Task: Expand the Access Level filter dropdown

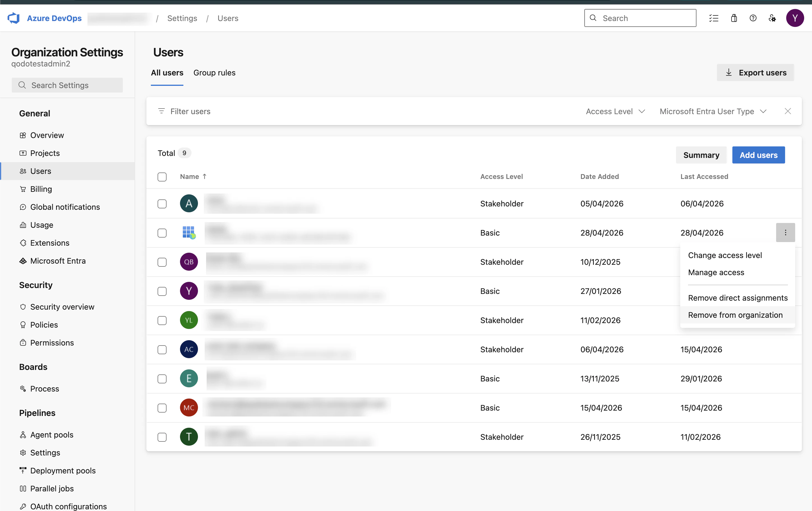Action: pos(615,111)
